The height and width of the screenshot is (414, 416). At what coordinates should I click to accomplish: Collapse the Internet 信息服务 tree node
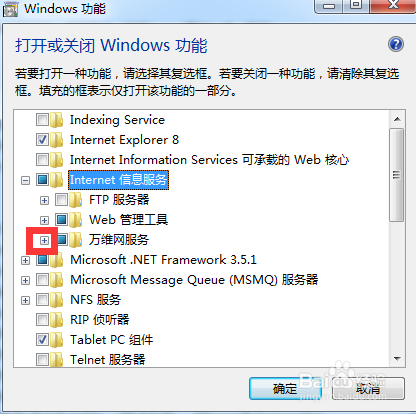(25, 180)
